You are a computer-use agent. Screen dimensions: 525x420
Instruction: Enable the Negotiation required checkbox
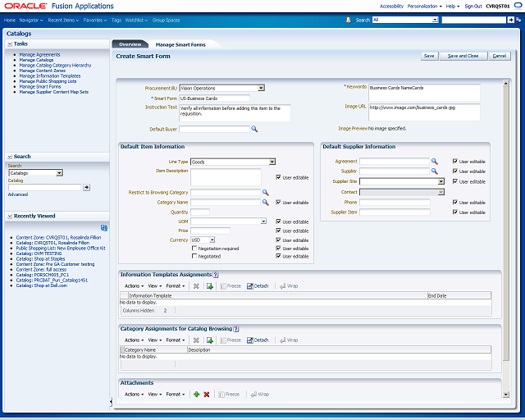click(194, 249)
